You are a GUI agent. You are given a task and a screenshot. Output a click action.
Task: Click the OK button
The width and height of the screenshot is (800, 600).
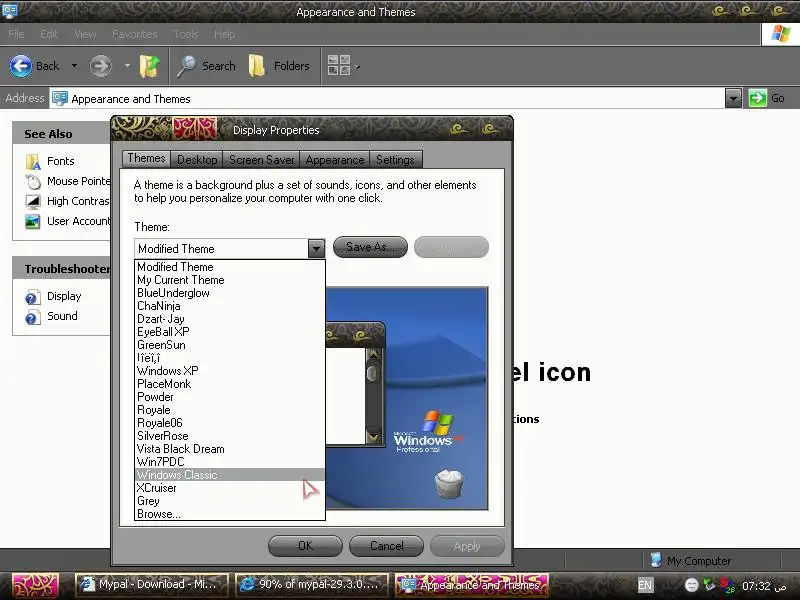pos(305,546)
